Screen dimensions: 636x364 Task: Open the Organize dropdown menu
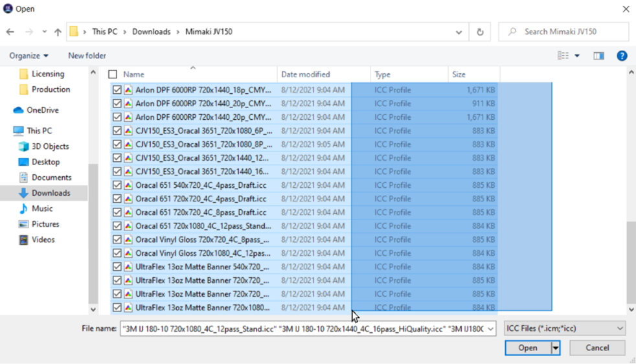pos(29,56)
